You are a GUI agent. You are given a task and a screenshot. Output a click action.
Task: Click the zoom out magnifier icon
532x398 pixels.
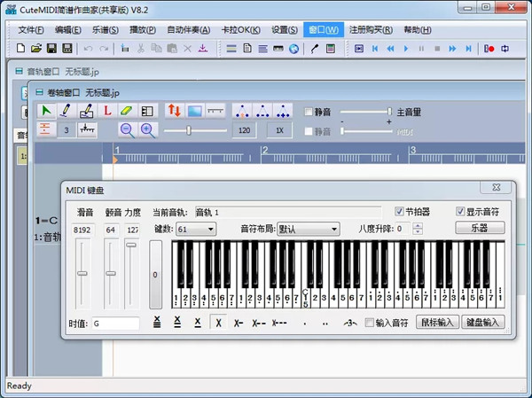tap(127, 130)
